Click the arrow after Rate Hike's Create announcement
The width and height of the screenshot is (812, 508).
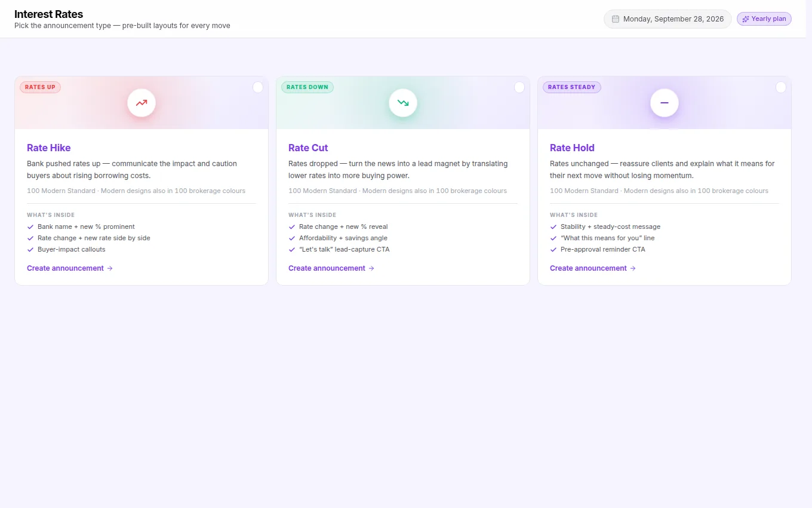110,268
